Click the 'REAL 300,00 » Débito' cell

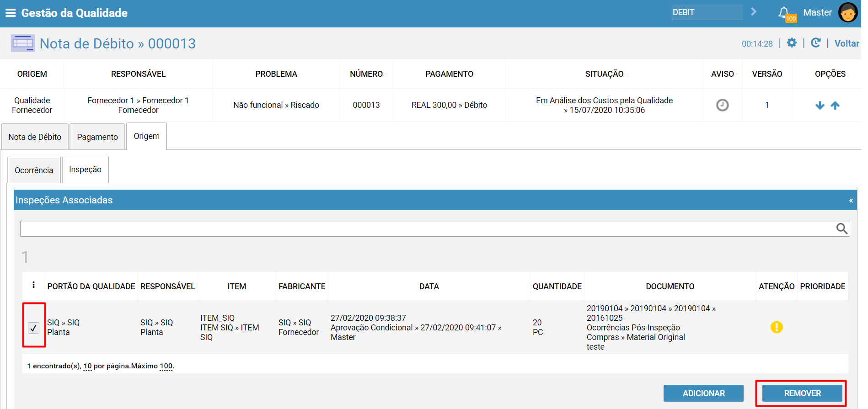449,105
